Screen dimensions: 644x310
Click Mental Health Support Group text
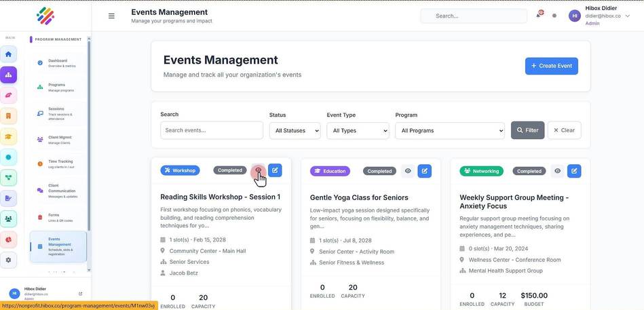click(506, 271)
